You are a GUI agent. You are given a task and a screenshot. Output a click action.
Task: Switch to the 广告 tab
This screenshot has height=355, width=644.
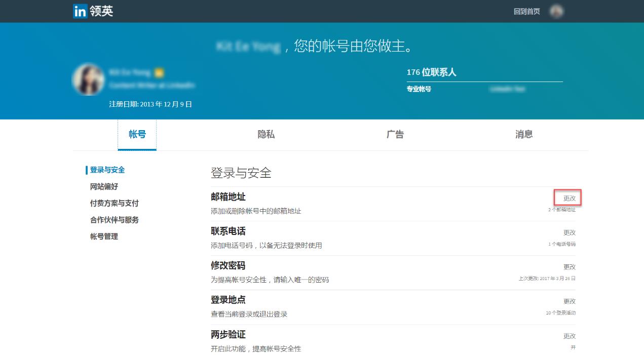coord(394,134)
